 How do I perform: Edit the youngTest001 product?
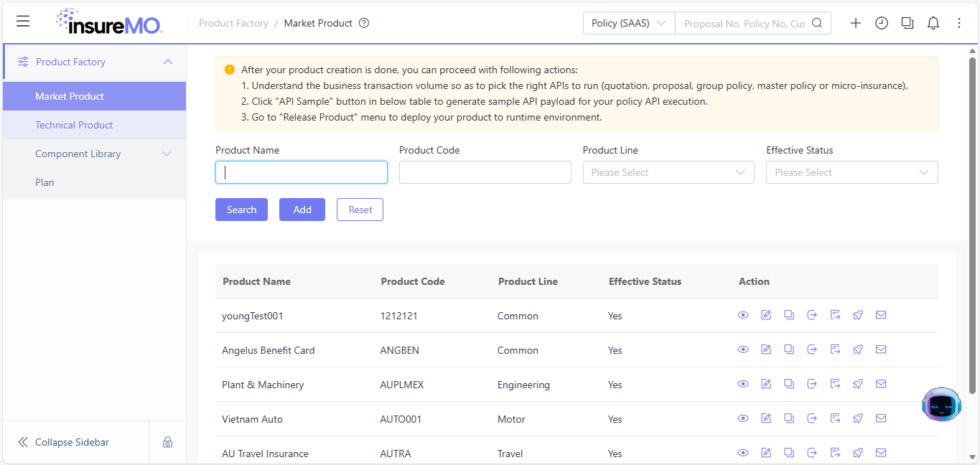tap(766, 315)
